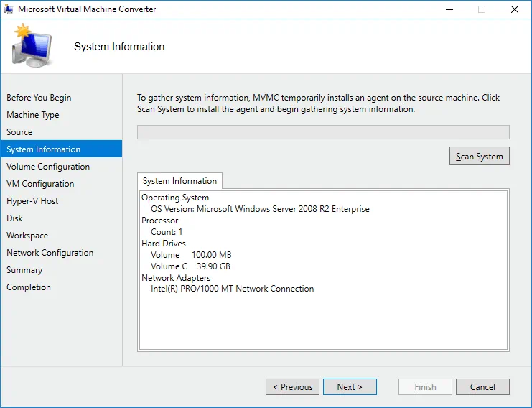Return with the Previous button
Screen dimensions: 532x408
[292, 386]
